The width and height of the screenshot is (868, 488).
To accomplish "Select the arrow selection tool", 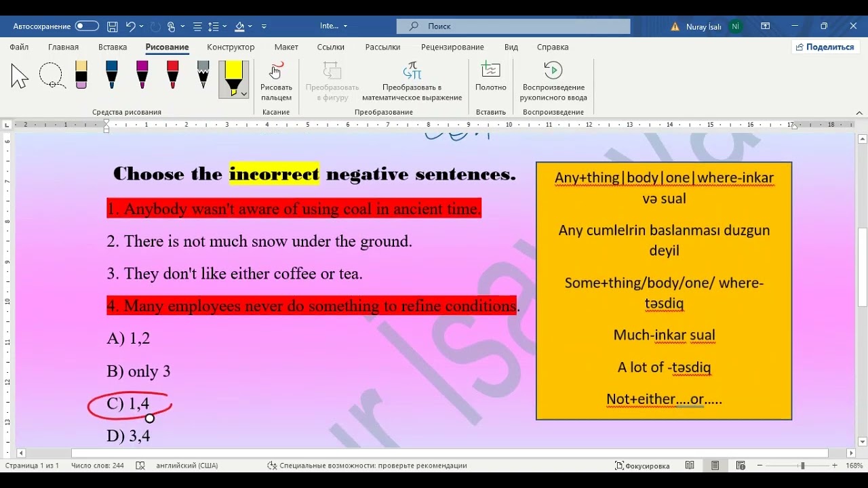I will coord(20,76).
